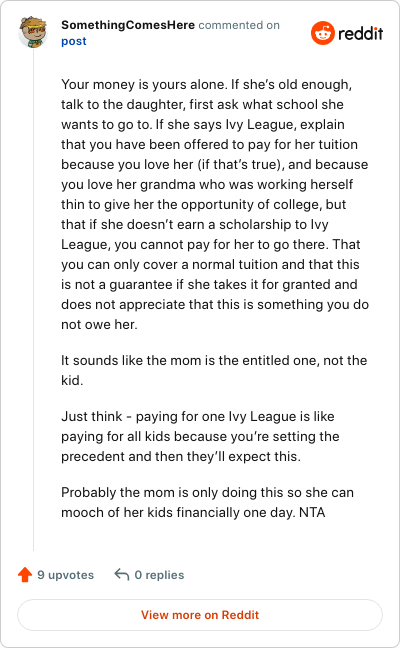
Task: Click the "Just think - paying for one" paragraph
Action: tap(200, 436)
